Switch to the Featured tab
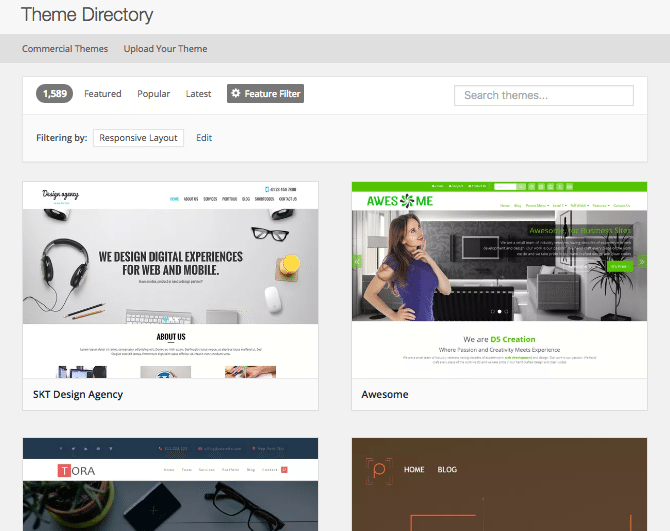 [103, 94]
